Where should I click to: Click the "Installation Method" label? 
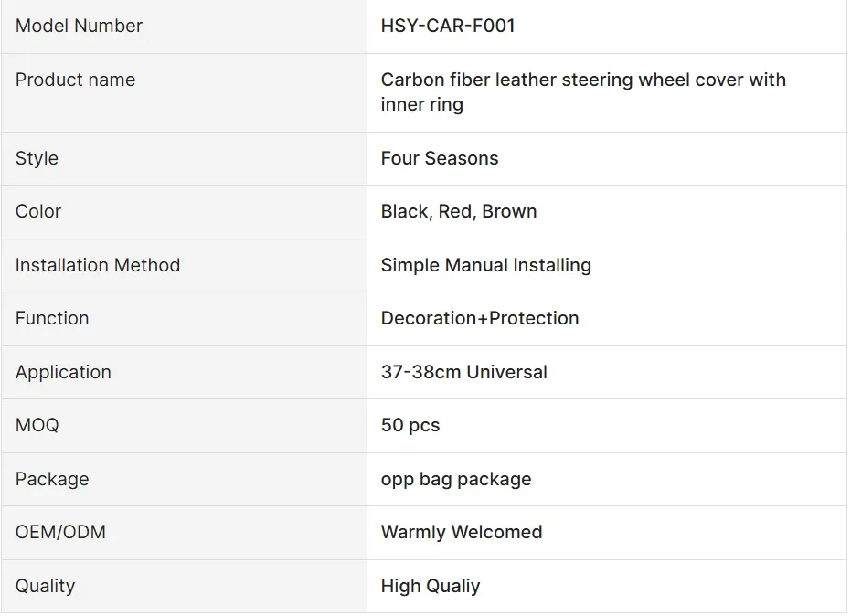[98, 266]
